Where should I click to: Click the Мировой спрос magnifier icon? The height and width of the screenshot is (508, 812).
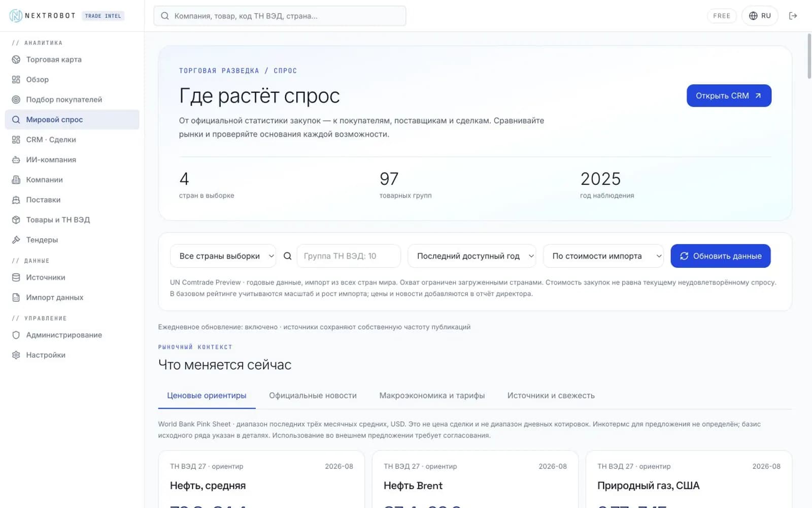16,120
